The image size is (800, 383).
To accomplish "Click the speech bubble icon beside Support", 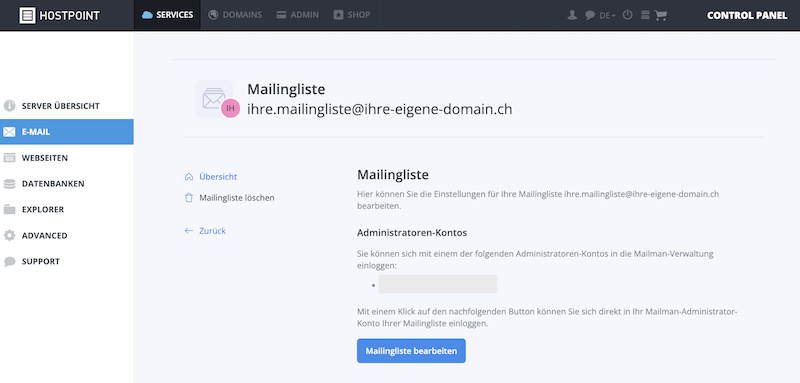I will pyautogui.click(x=9, y=262).
